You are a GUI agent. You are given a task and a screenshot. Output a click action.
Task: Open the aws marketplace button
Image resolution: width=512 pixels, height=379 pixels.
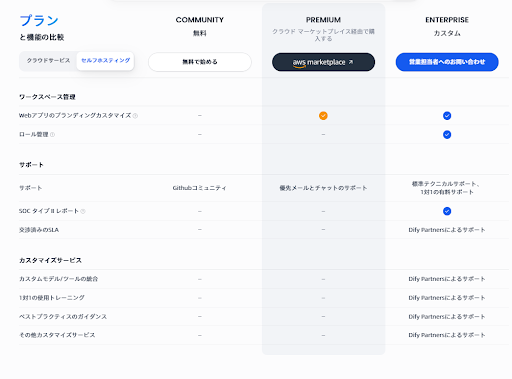pyautogui.click(x=323, y=62)
